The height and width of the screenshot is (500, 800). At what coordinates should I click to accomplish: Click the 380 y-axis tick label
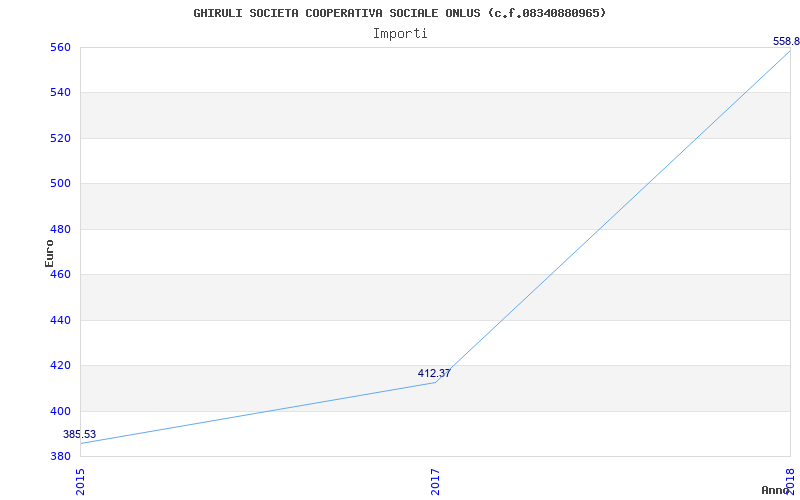60,456
